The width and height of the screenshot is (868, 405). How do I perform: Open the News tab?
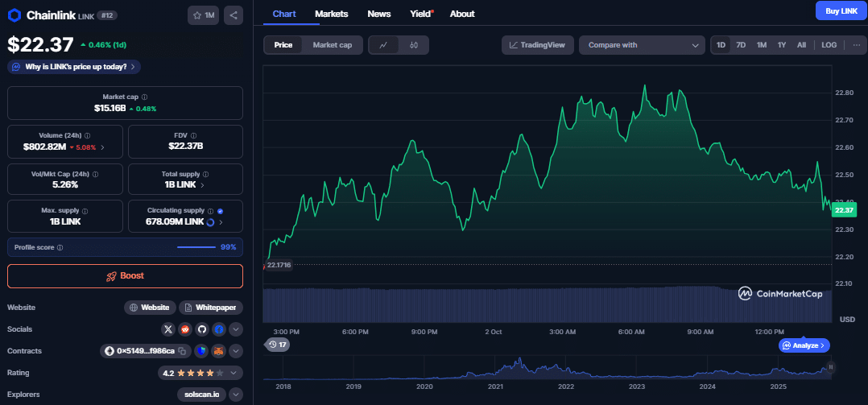379,14
